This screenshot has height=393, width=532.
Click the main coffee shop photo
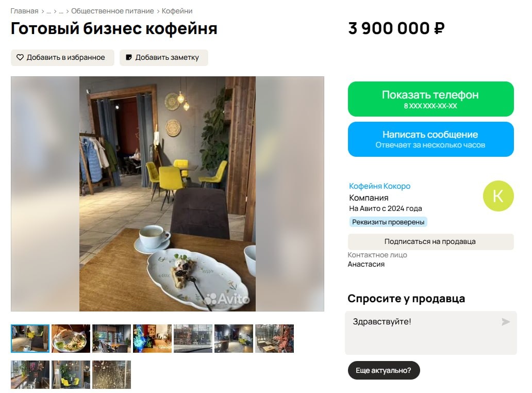pyautogui.click(x=167, y=194)
